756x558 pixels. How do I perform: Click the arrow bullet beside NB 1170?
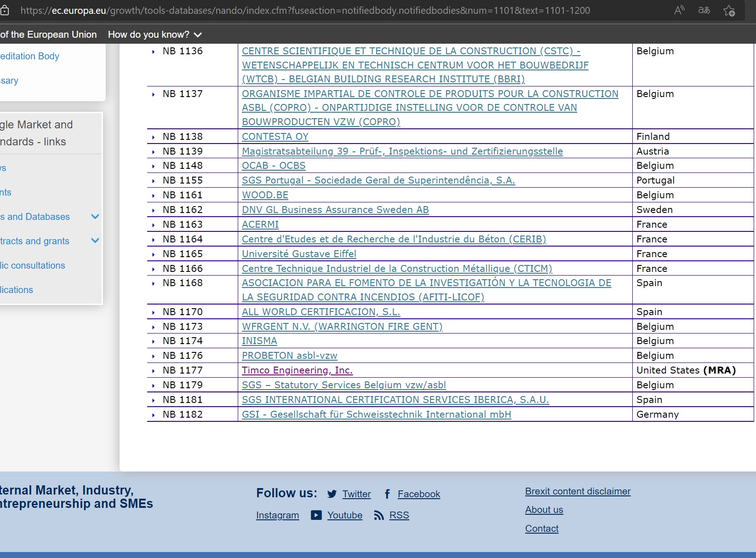click(x=154, y=312)
